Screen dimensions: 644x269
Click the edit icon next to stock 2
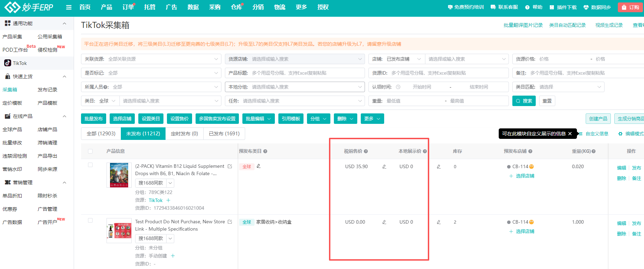pos(439,222)
